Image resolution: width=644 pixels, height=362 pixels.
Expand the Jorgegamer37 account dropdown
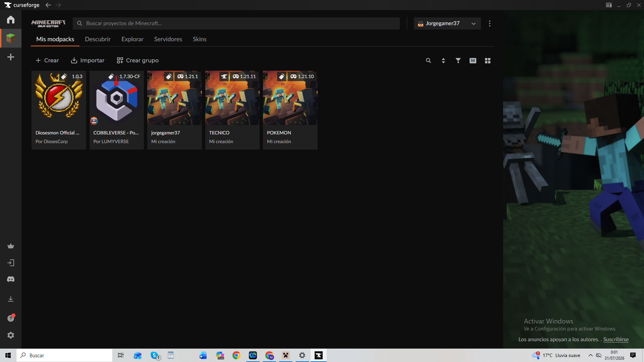pyautogui.click(x=447, y=23)
